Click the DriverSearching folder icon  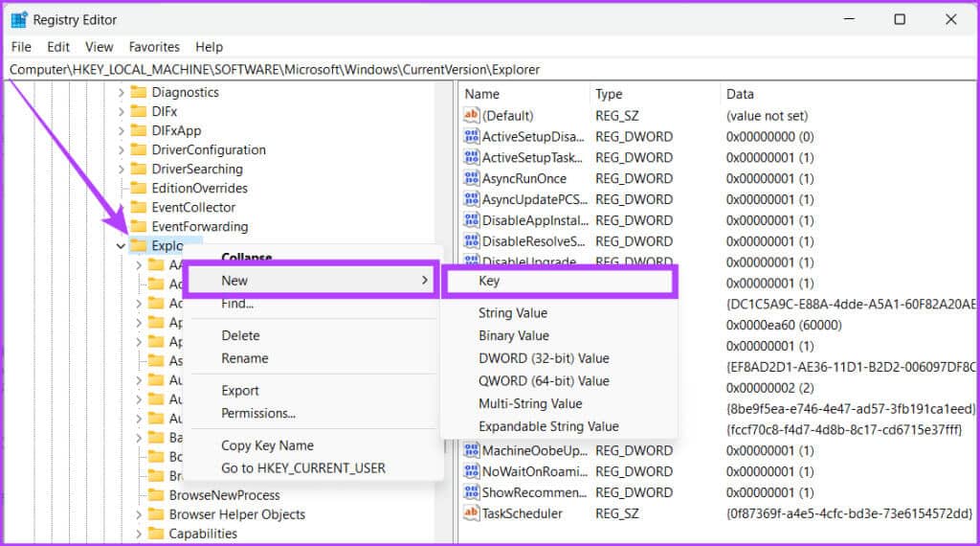click(138, 169)
